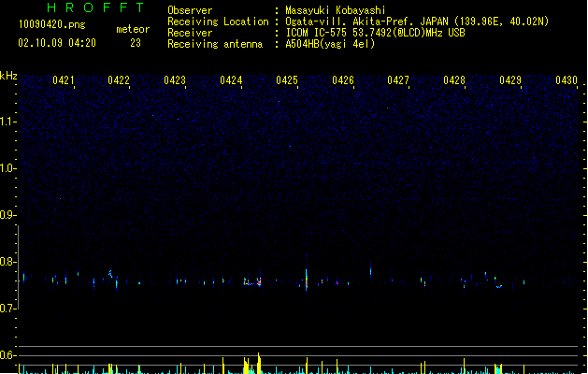This screenshot has width=588, height=374.
Task: Click the 0.8 kHz axis label
Action: 7,262
